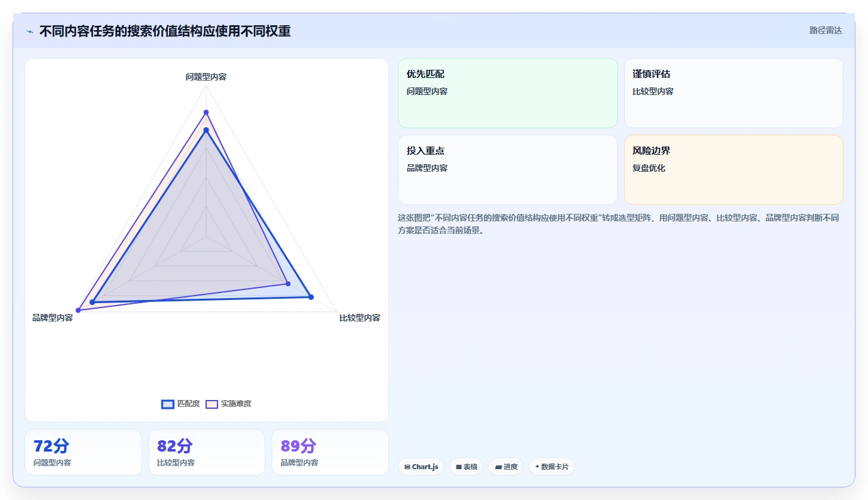Open the 谨慎评估 card
Viewport: 868px width, 500px height.
click(x=733, y=93)
